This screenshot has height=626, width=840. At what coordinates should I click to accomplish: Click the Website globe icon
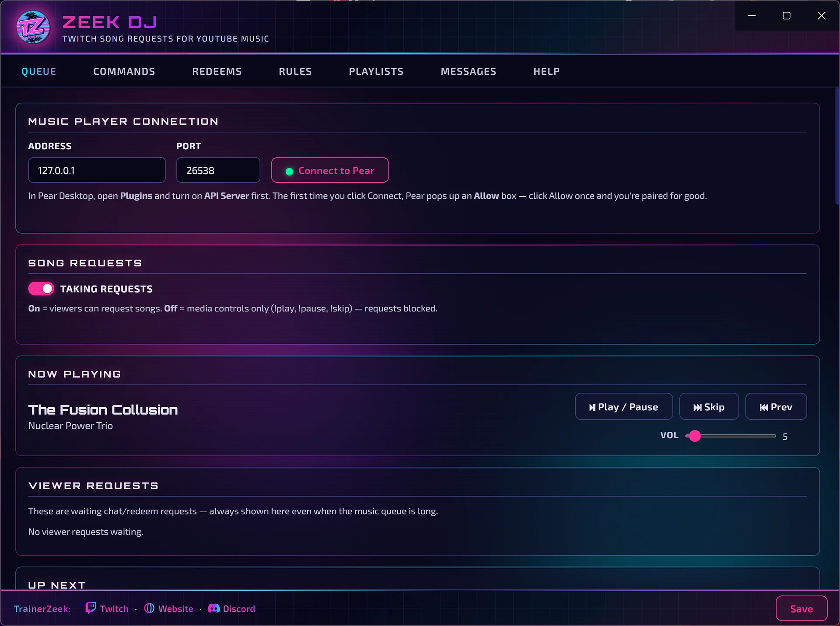[149, 609]
